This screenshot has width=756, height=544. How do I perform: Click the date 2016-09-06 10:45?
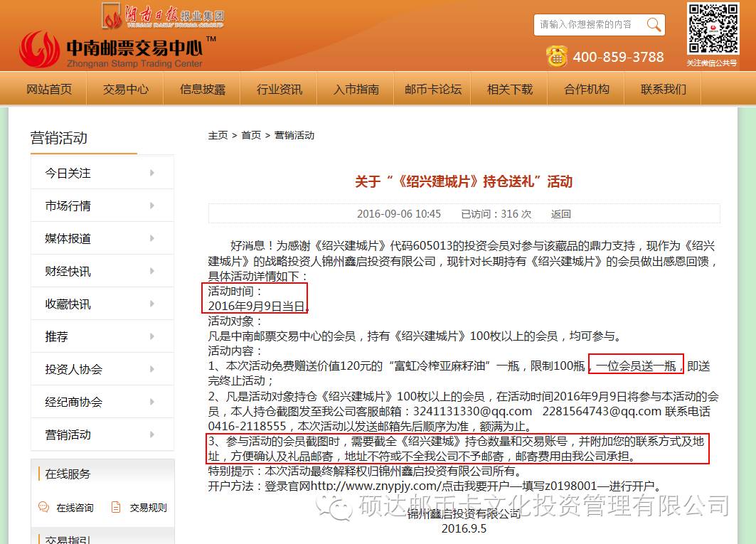(399, 214)
